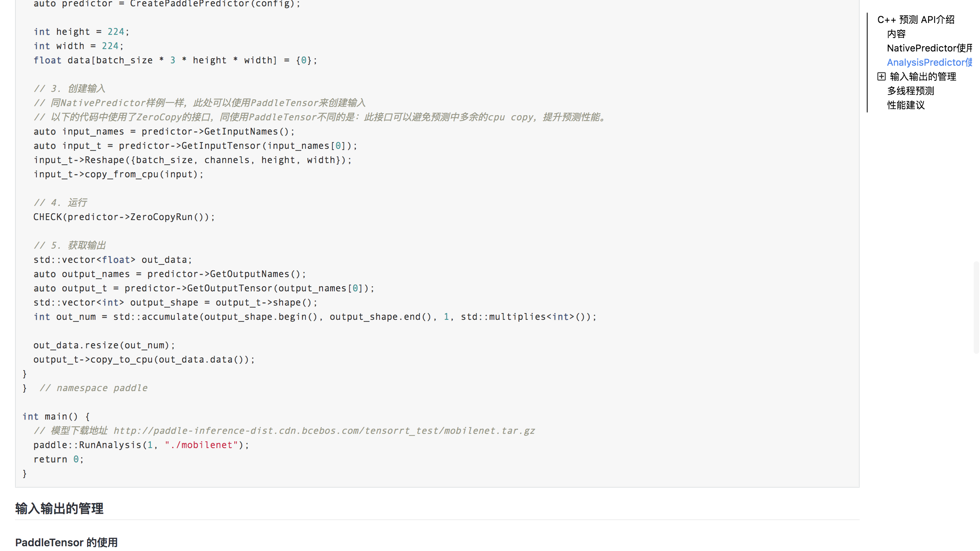980x551 pixels.
Task: Select the highlighted AnalysisPredictor sidebar entry
Action: (x=929, y=63)
